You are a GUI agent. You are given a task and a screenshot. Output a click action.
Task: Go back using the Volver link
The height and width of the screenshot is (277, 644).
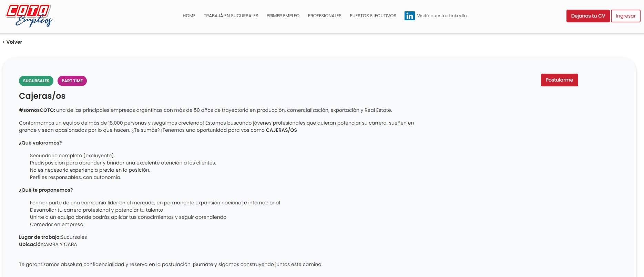[12, 42]
